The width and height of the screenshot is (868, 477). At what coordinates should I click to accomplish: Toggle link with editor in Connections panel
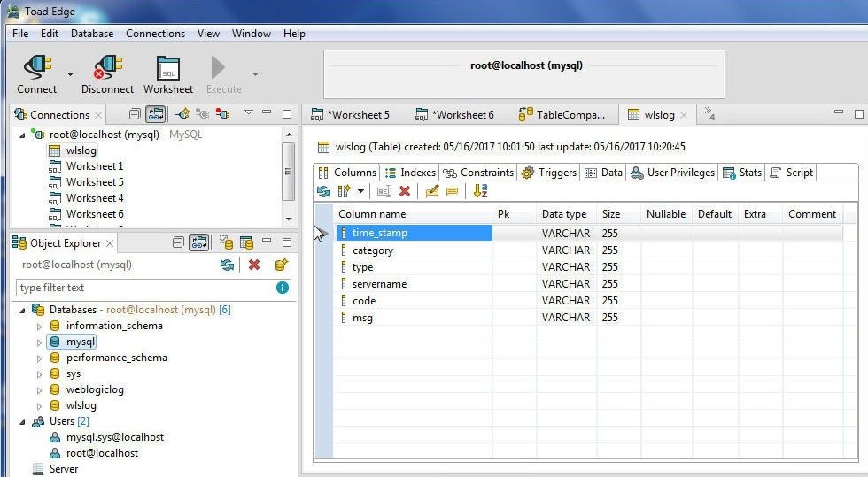(156, 114)
